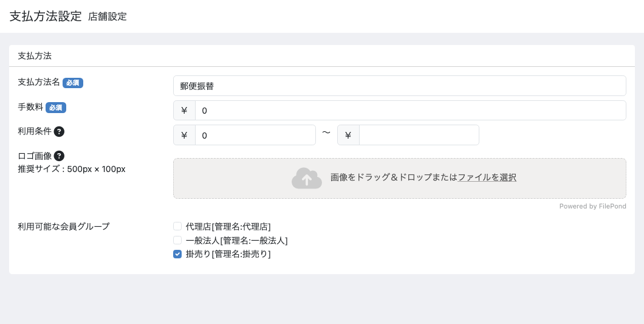Click the 一般法人[管理名:一般法人] label text
The height and width of the screenshot is (324, 644).
[236, 241]
